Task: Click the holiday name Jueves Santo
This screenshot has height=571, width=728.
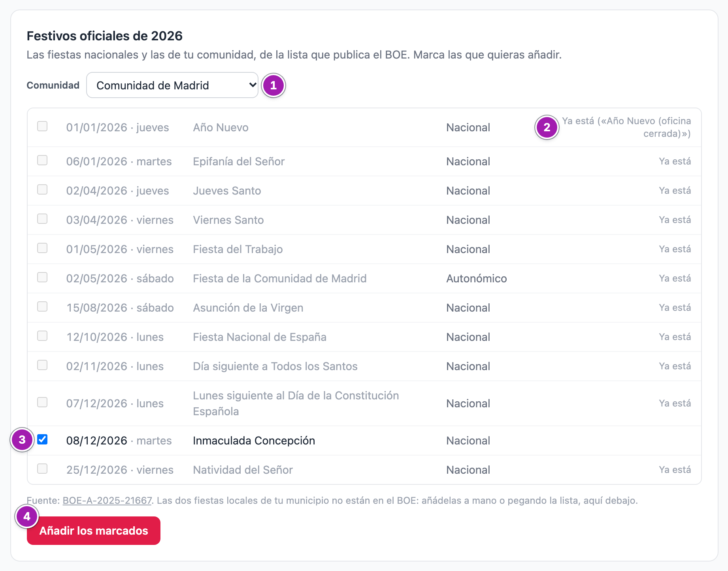Action: [227, 191]
